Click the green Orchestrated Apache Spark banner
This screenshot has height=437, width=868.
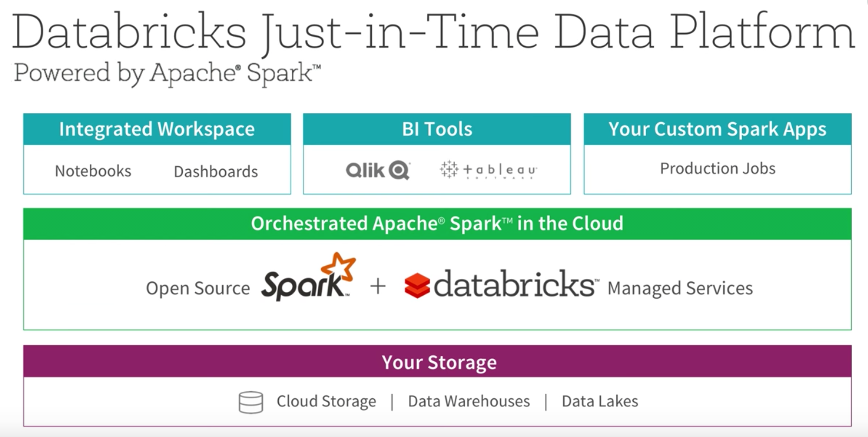coord(437,224)
